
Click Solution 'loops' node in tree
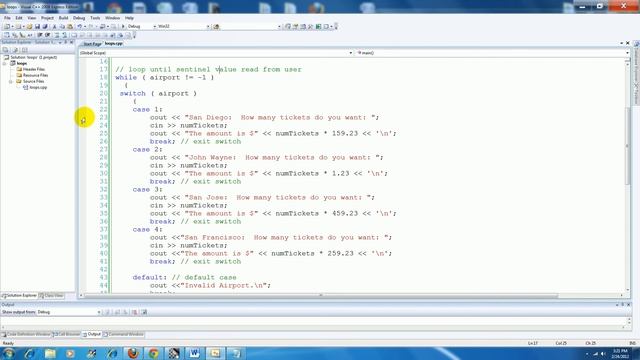(x=33, y=58)
